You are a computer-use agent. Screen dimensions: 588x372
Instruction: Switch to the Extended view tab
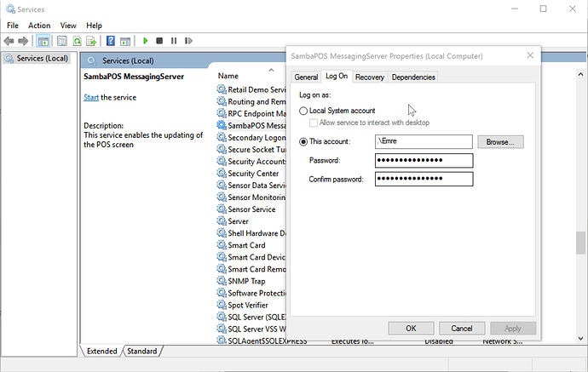click(101, 351)
